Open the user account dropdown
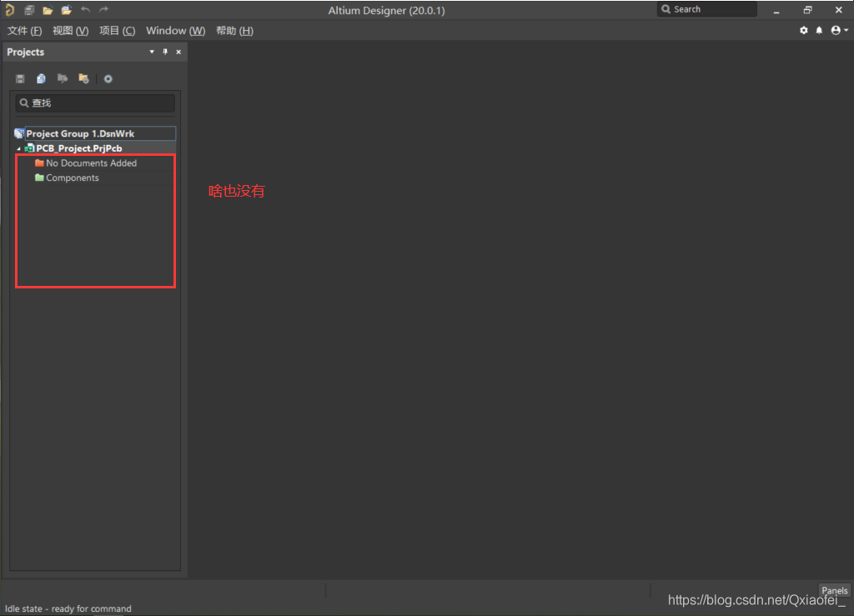 (839, 31)
